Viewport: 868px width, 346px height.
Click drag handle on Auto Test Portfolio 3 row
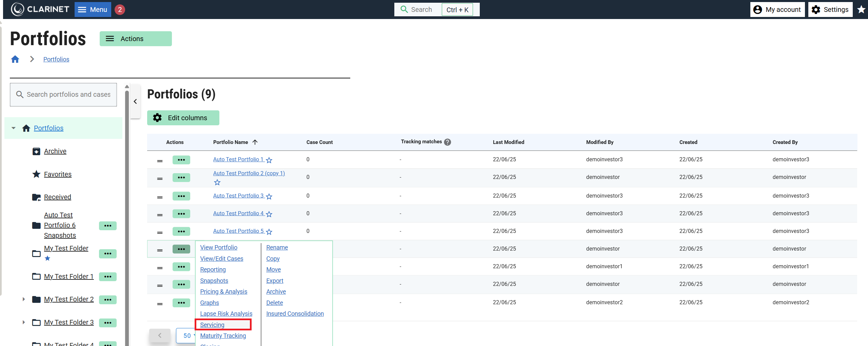(160, 197)
